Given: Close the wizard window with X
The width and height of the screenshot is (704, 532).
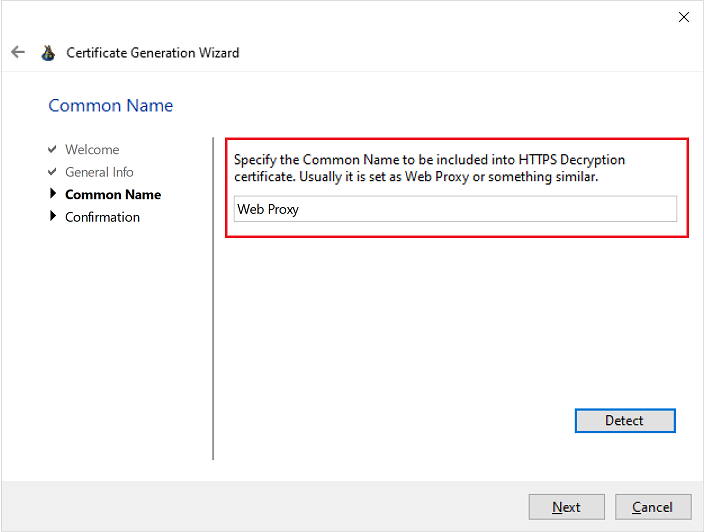Looking at the screenshot, I should click(683, 17).
